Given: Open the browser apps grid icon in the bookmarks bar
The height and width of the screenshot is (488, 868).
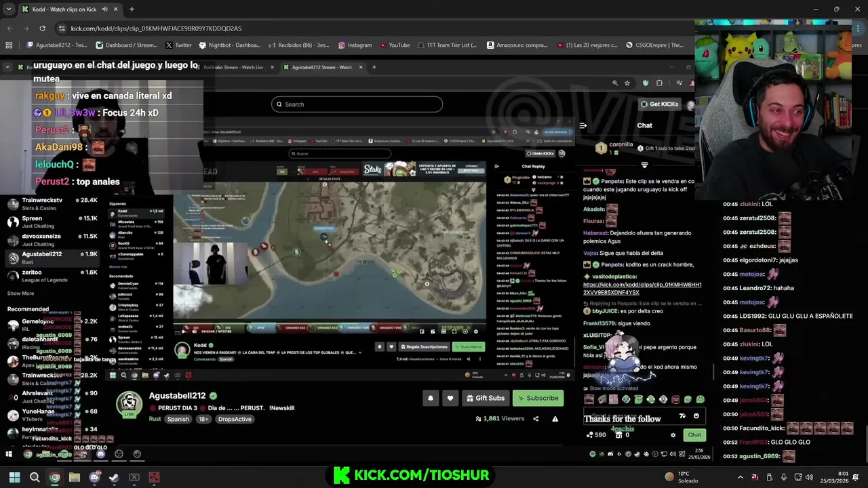Looking at the screenshot, I should coord(9,45).
